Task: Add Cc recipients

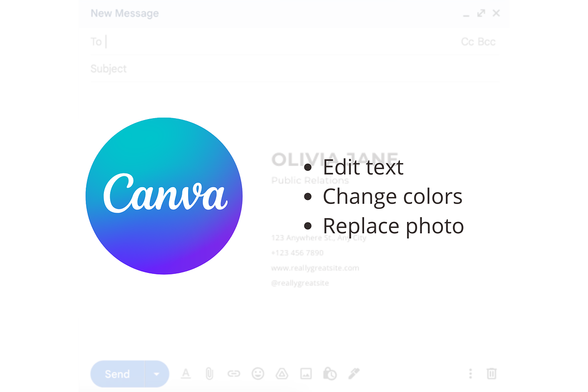Action: coord(467,42)
